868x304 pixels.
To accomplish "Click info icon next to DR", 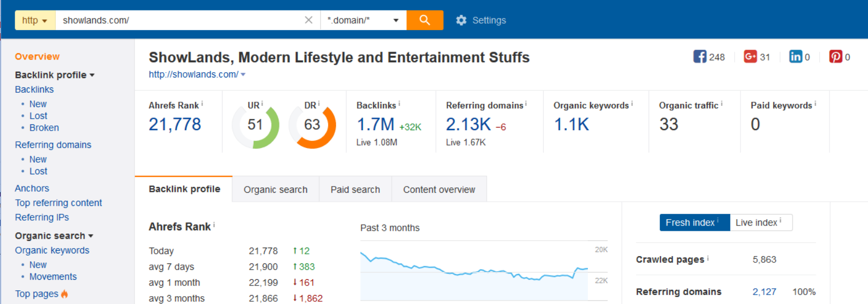I will point(319,103).
